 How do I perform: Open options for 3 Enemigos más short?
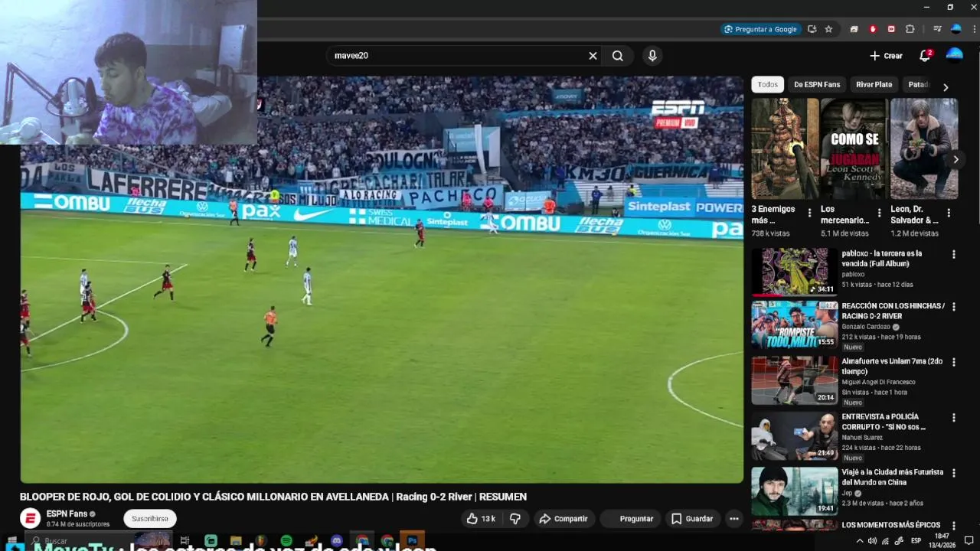[x=809, y=214]
